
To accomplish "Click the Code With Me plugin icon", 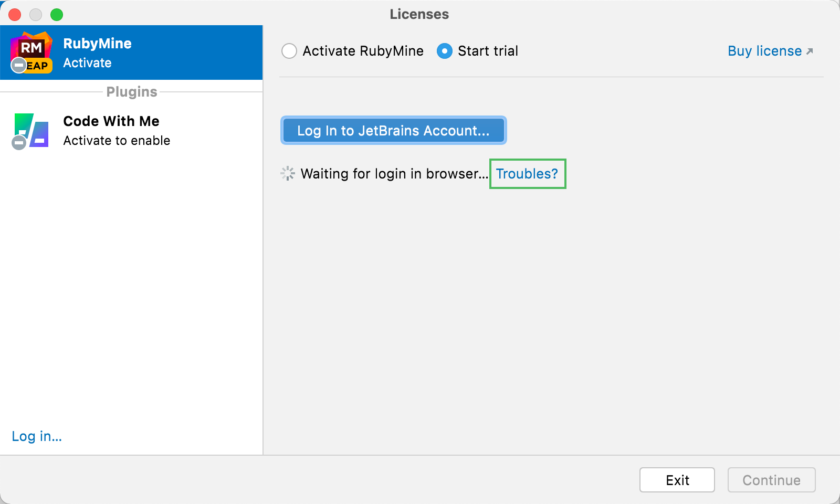I will point(30,131).
